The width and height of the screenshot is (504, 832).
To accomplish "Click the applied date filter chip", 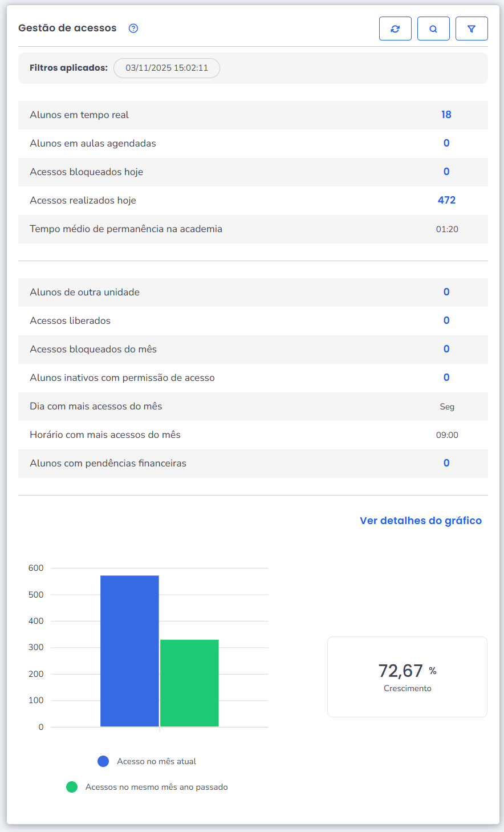I will point(166,68).
